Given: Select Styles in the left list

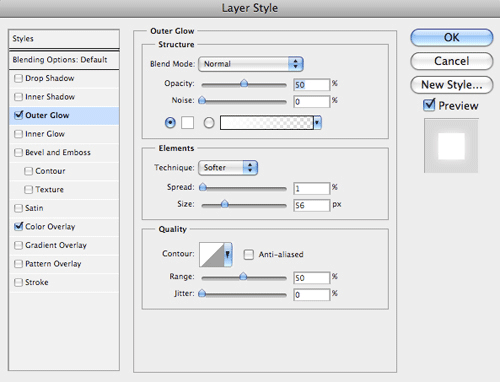Looking at the screenshot, I should pos(64,39).
